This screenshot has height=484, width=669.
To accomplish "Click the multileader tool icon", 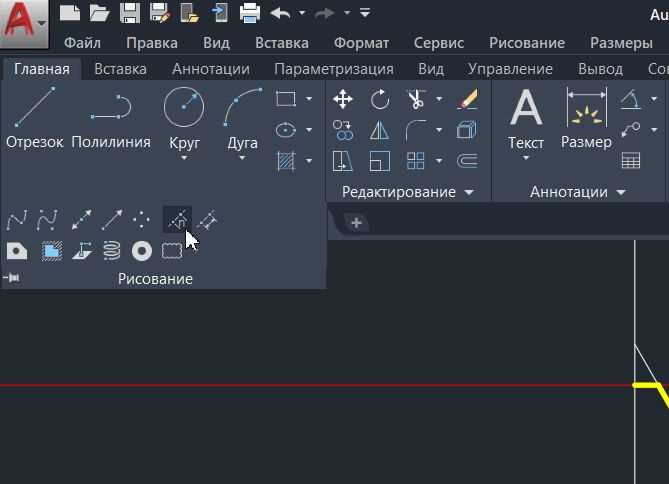I will pyautogui.click(x=631, y=130).
